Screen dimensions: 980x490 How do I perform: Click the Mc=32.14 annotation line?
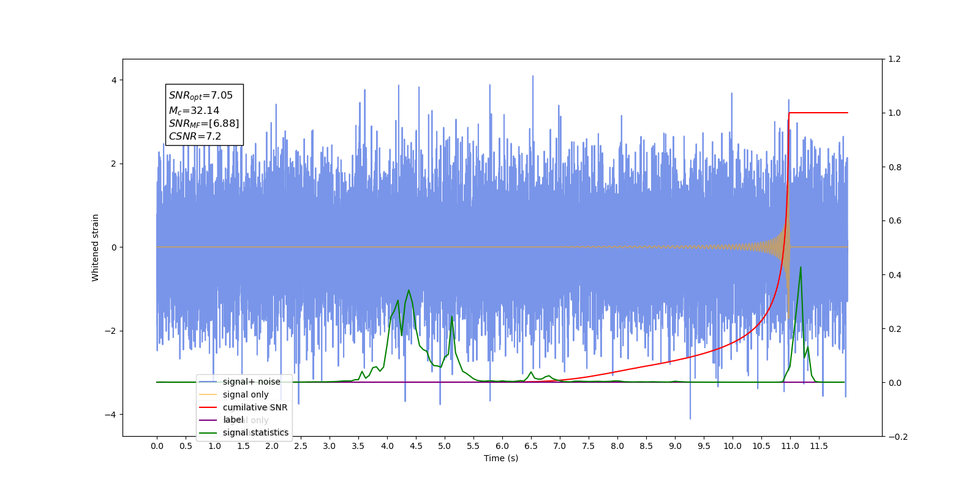click(194, 110)
